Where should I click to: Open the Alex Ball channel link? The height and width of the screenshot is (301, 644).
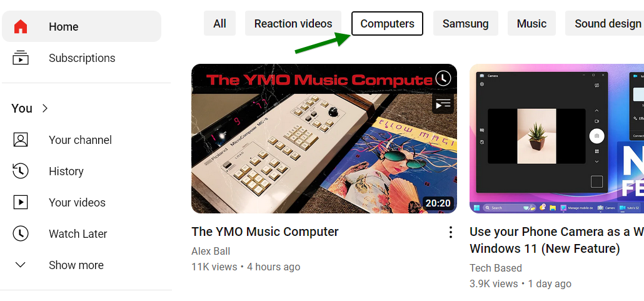[211, 251]
